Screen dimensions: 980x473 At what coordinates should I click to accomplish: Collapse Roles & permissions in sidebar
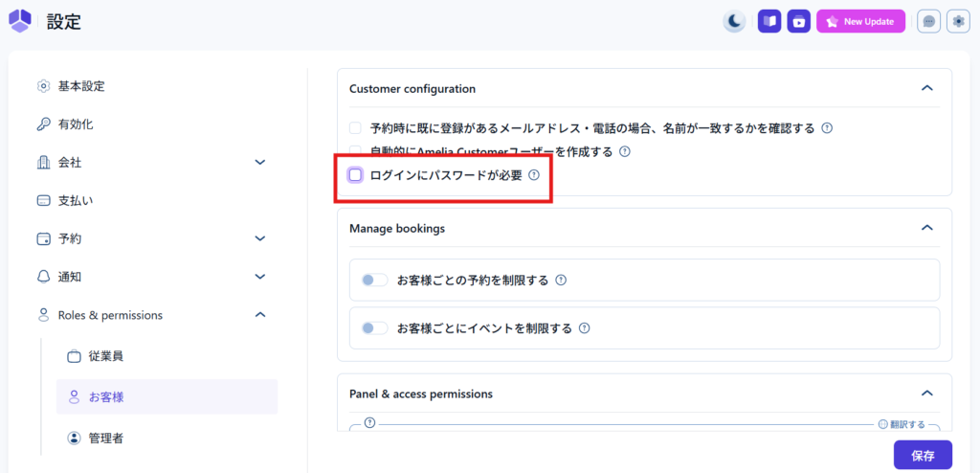pos(259,315)
